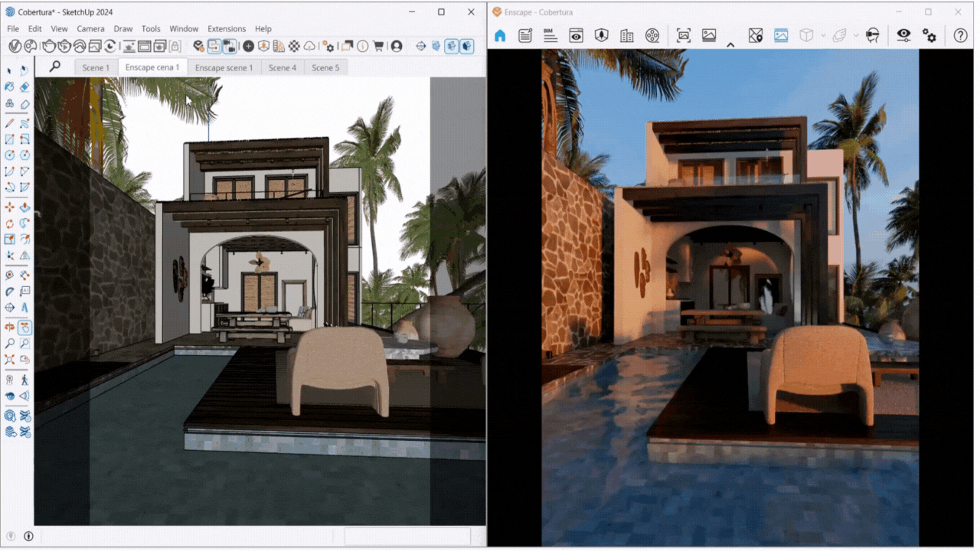Expand the collapsed toolbar chevron in Enscape
The height and width of the screenshot is (551, 980).
(730, 44)
